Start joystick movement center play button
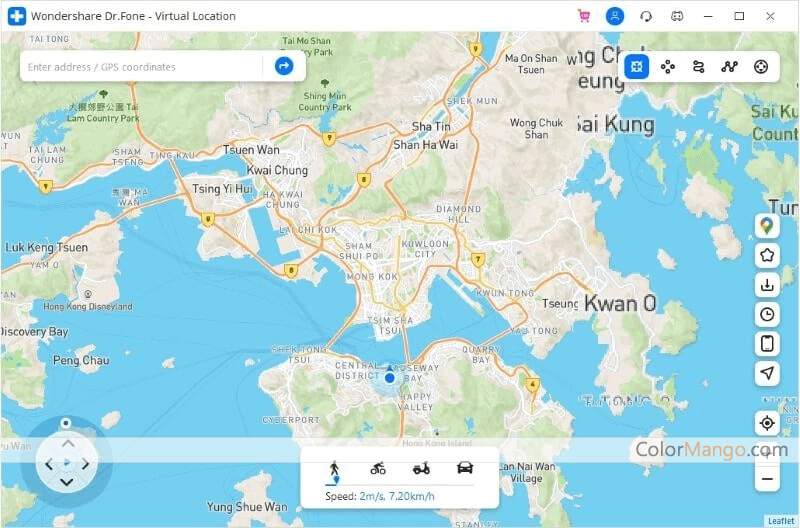Viewport: 800px width, 528px height. [x=67, y=463]
